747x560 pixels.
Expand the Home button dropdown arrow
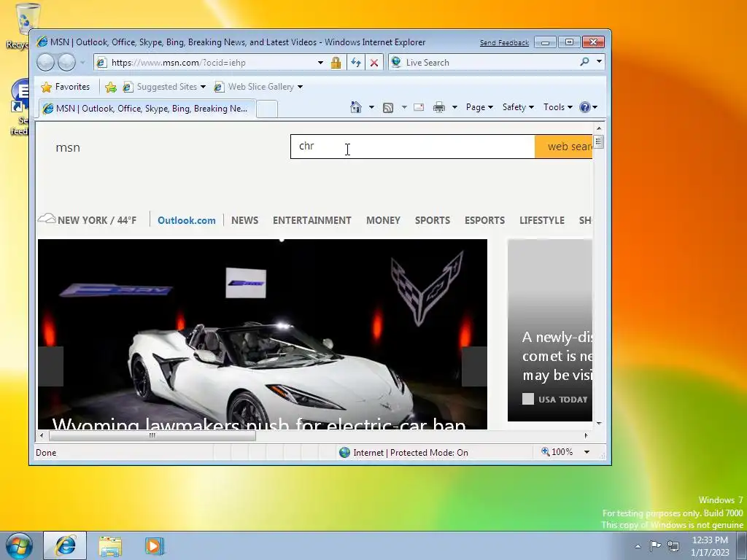tap(371, 107)
